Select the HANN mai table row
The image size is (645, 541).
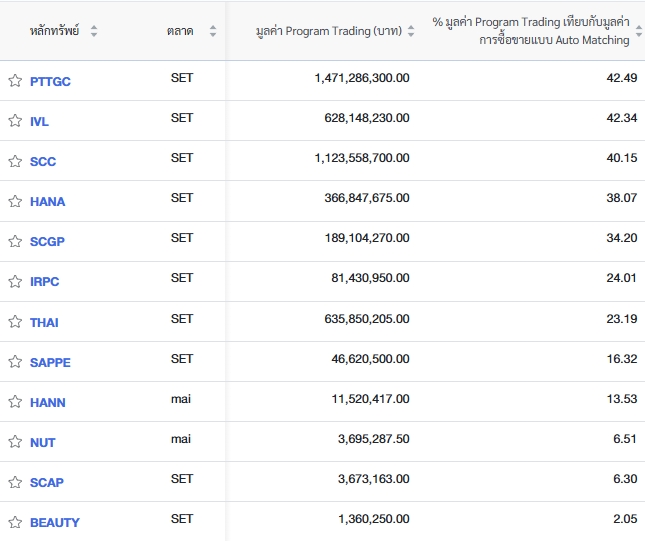pyautogui.click(x=322, y=402)
